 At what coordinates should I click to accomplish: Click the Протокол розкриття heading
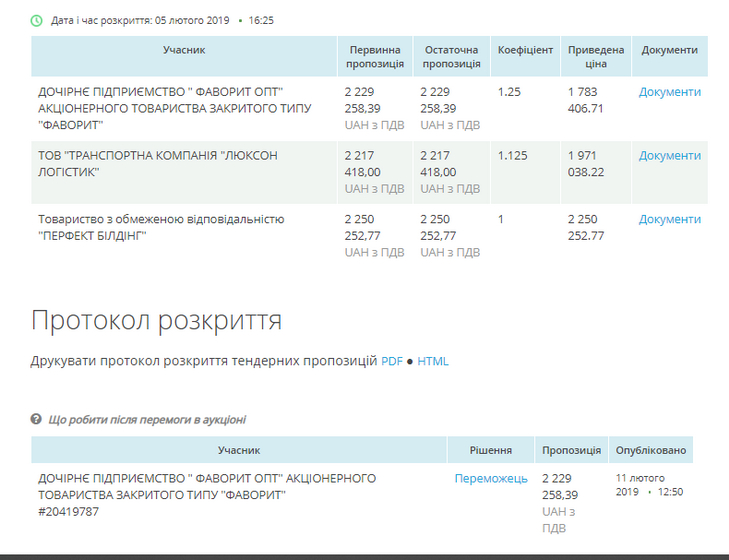[156, 320]
